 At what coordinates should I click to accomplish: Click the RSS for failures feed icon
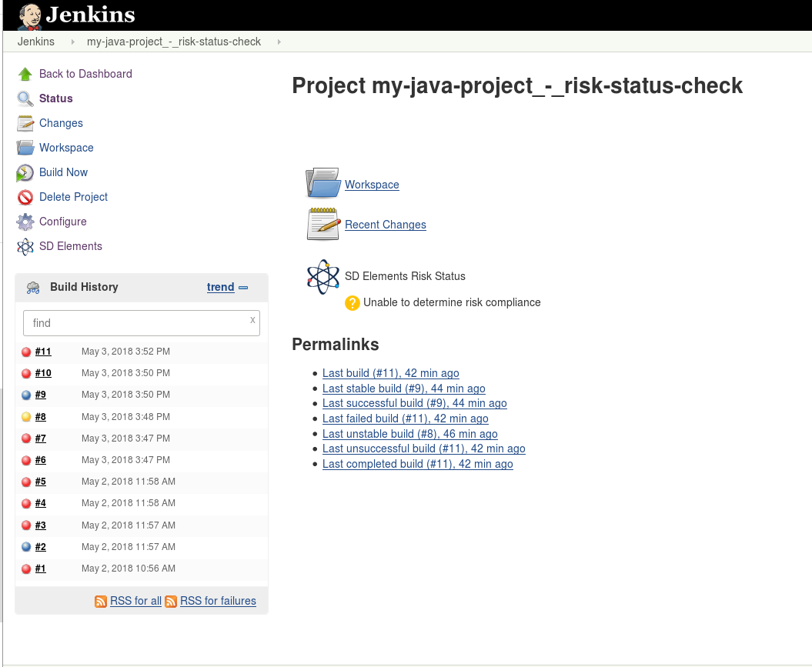click(171, 602)
